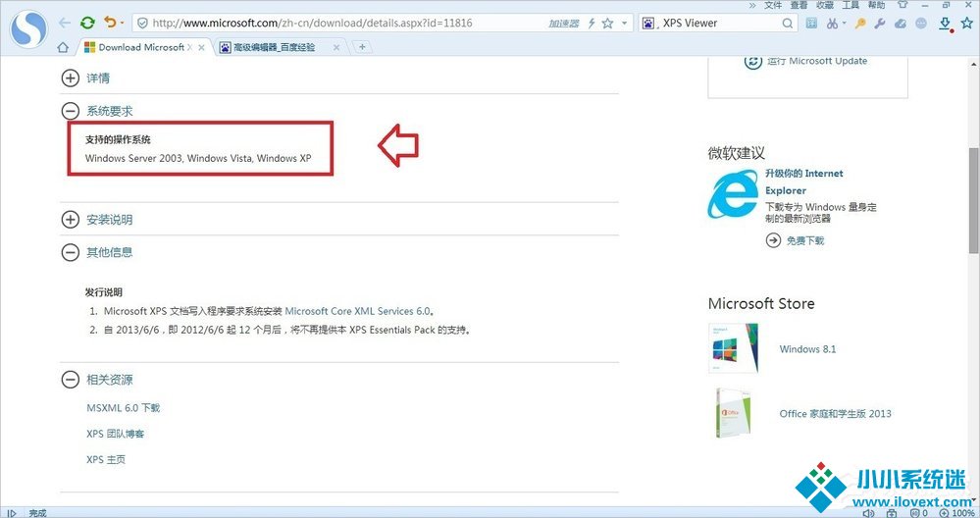Screen dimensions: 980x518
Task: Collapse the 系统要求 section
Action: (x=71, y=111)
